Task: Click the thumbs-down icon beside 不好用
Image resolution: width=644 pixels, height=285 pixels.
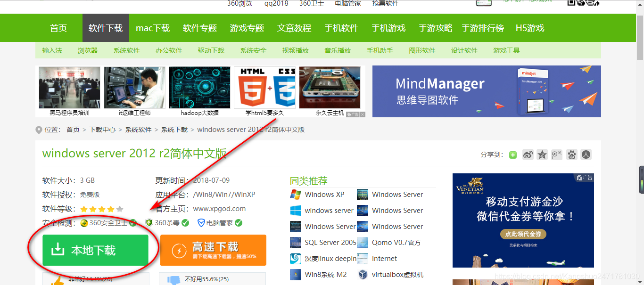Action: point(174,280)
